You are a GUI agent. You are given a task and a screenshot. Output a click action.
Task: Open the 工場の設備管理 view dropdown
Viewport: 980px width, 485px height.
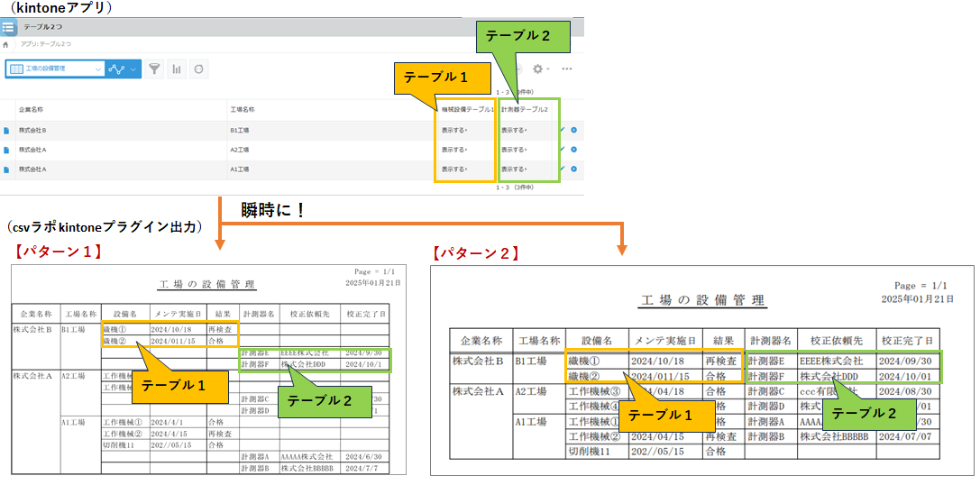point(55,69)
